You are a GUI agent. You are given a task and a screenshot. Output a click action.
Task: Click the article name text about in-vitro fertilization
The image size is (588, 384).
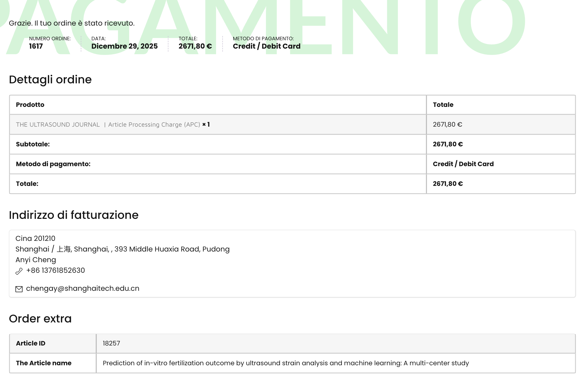[x=286, y=363]
